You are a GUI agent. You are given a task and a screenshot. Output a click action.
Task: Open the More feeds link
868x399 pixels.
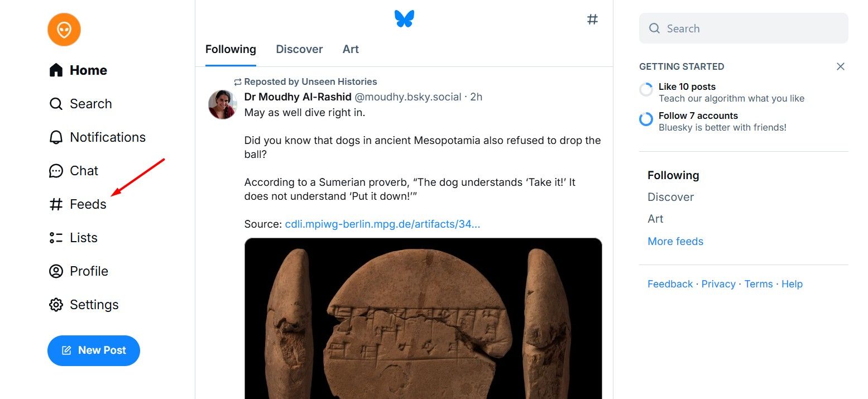[675, 241]
